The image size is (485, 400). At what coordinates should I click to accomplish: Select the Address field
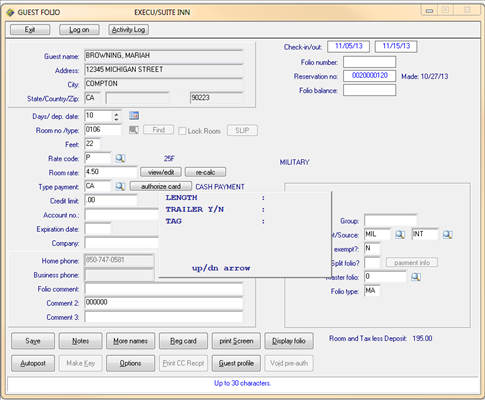pos(164,70)
